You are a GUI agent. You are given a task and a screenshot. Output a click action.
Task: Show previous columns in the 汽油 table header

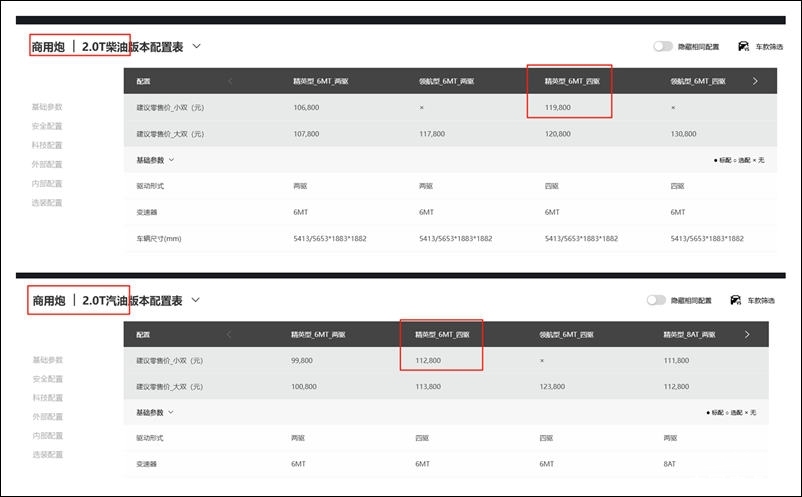click(x=228, y=334)
